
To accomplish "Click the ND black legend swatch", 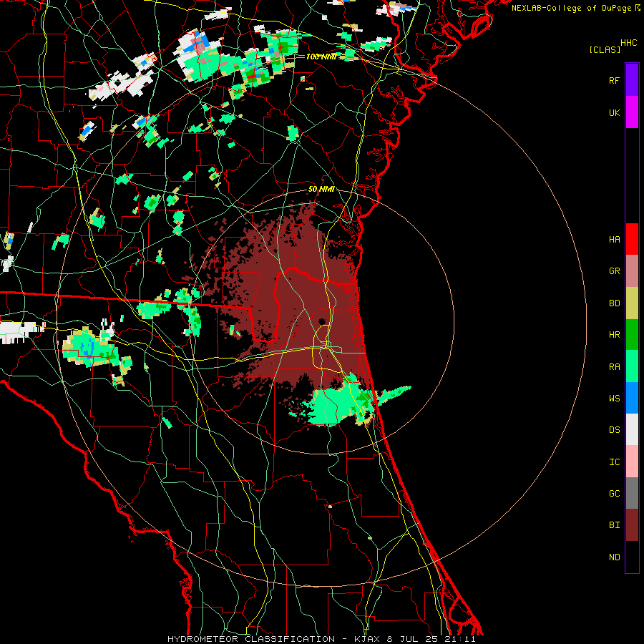I will point(632,557).
